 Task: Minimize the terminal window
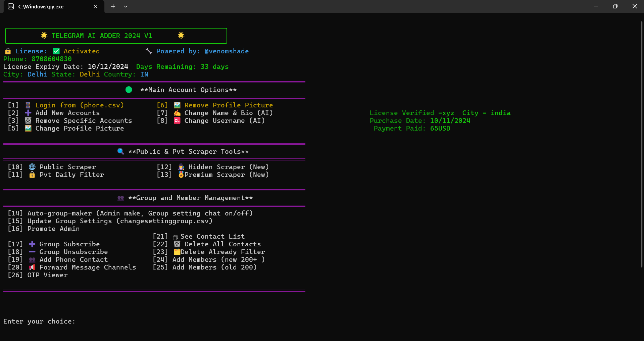coord(596,6)
